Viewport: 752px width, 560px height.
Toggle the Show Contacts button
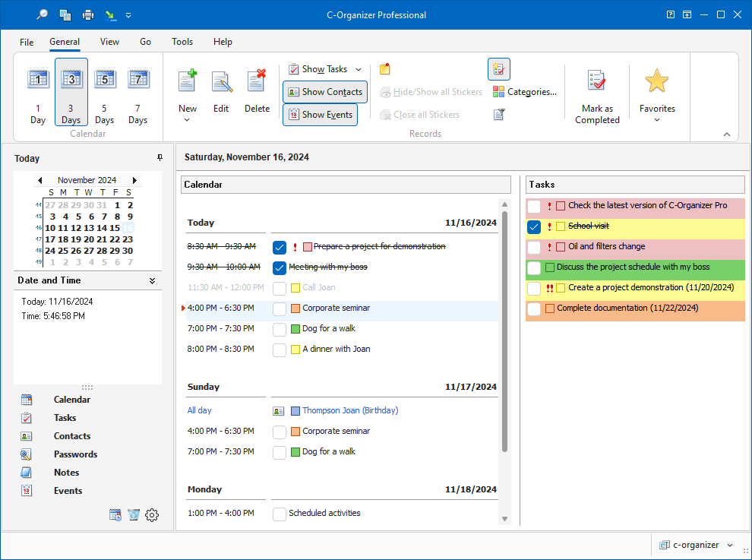[325, 92]
